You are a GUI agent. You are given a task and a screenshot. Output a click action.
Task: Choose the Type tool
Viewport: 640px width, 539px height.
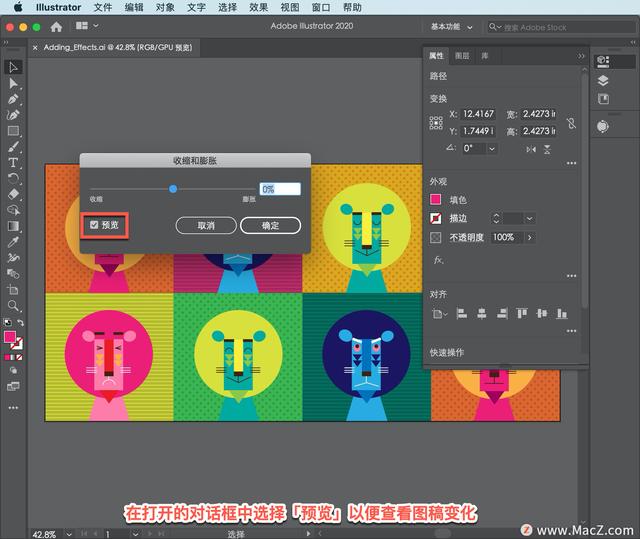14,162
